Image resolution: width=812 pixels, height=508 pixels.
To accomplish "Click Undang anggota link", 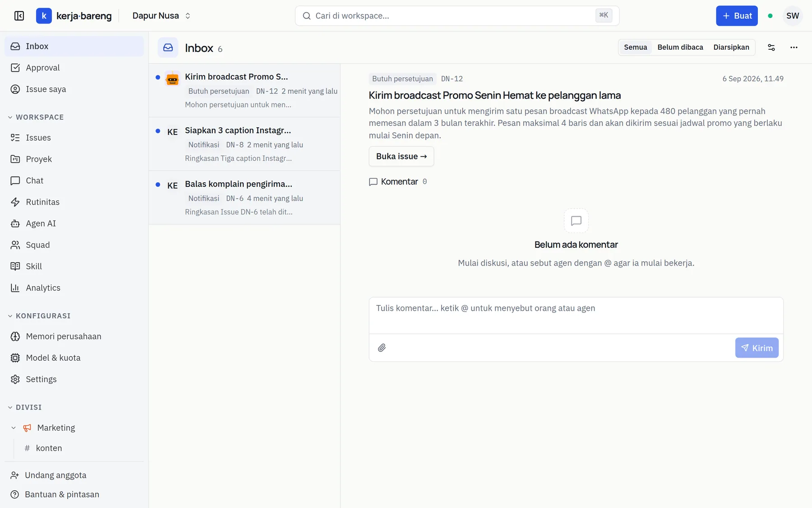I will [74, 475].
